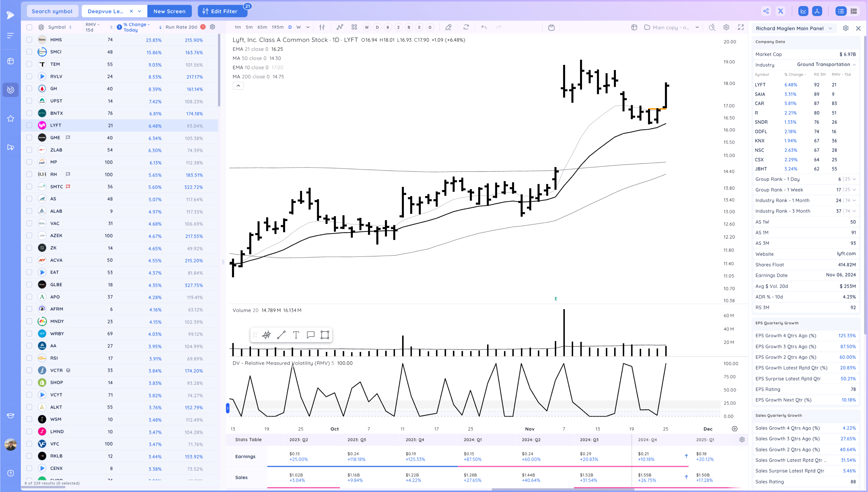This screenshot has height=492, width=868.
Task: Open the chart layout template icon
Action: coord(634,27)
